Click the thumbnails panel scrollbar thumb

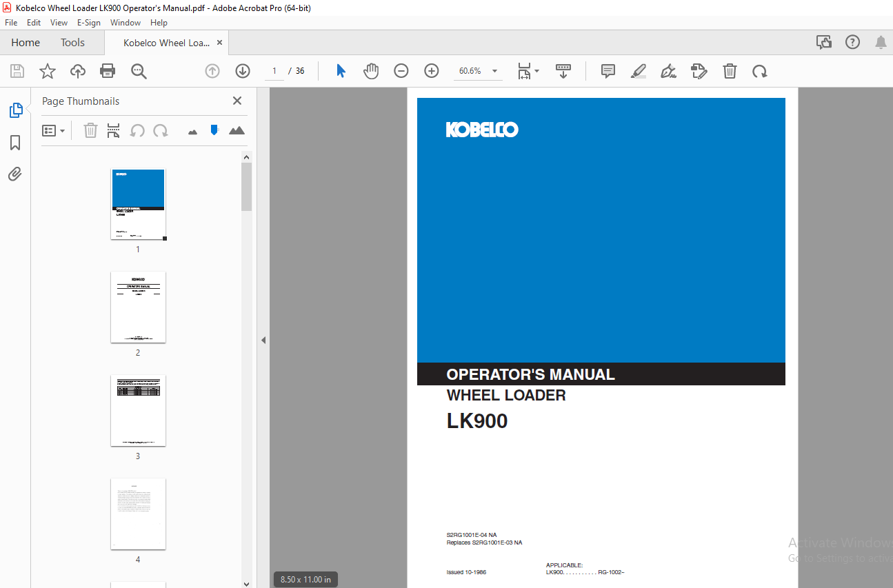247,187
